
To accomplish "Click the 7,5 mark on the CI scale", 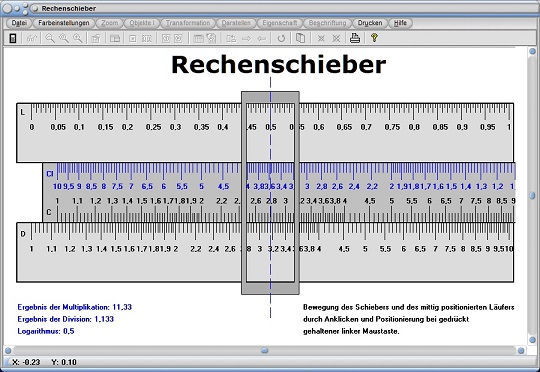I will coord(117,186).
